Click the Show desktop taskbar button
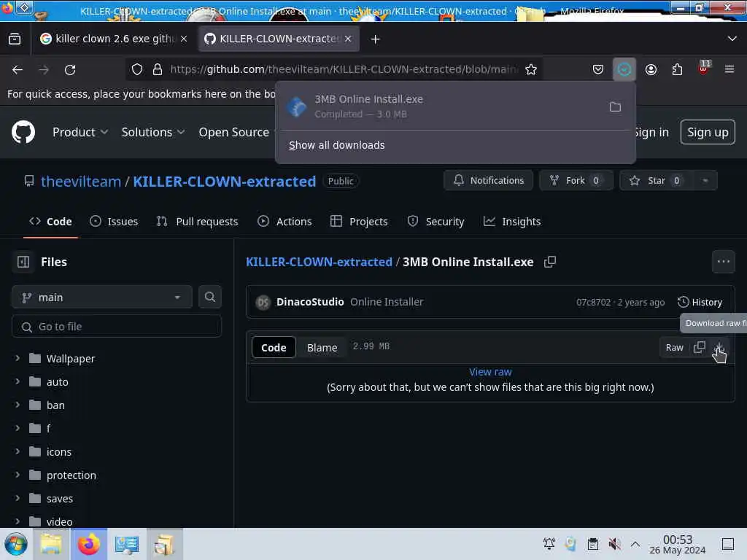 [727, 543]
